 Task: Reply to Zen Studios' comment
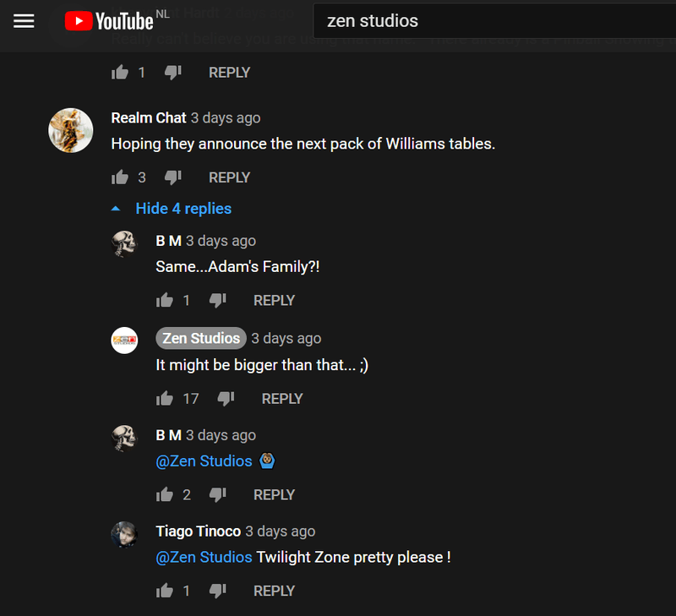(x=282, y=398)
